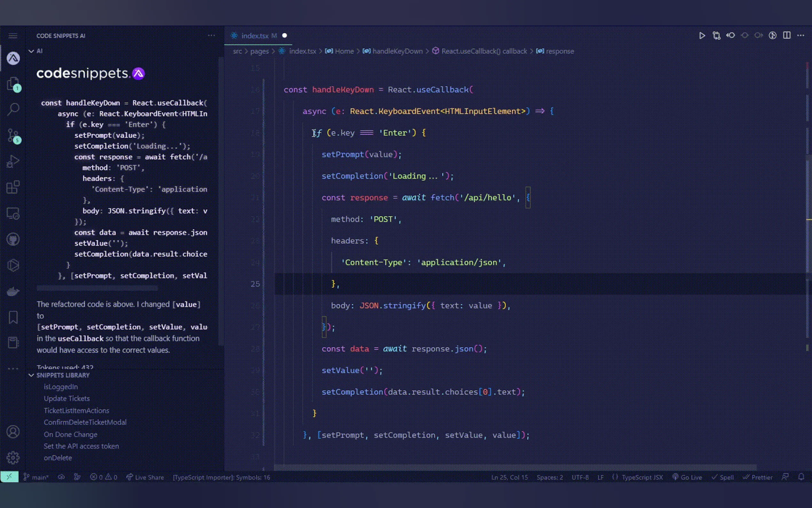
Task: Open the Extensions icon
Action: click(13, 187)
